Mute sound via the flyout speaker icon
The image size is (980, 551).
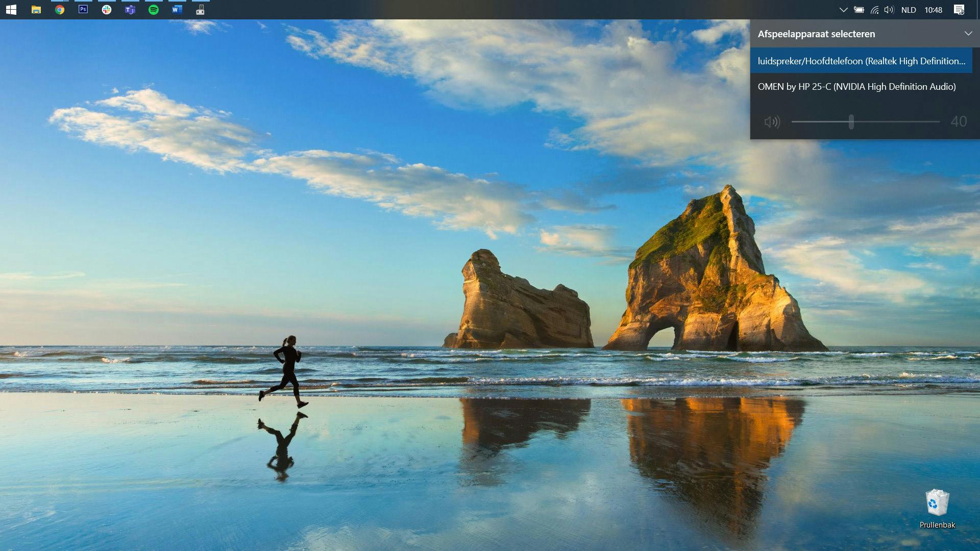click(x=772, y=122)
